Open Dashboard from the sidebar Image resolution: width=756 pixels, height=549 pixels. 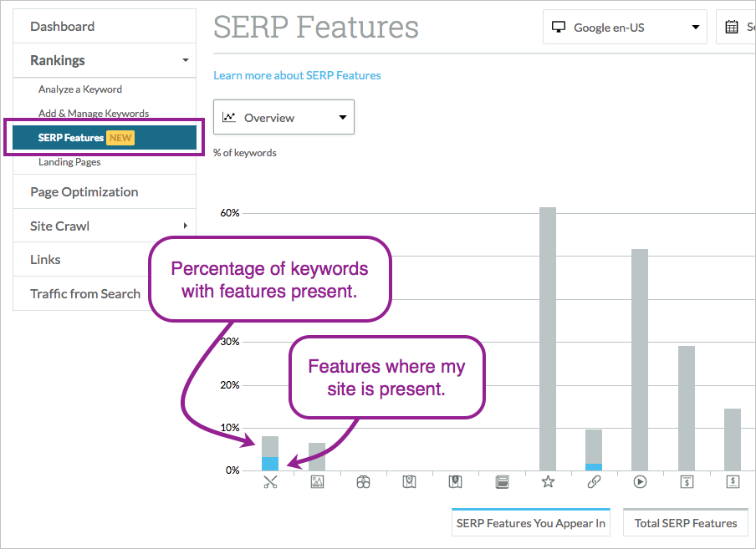coord(62,27)
